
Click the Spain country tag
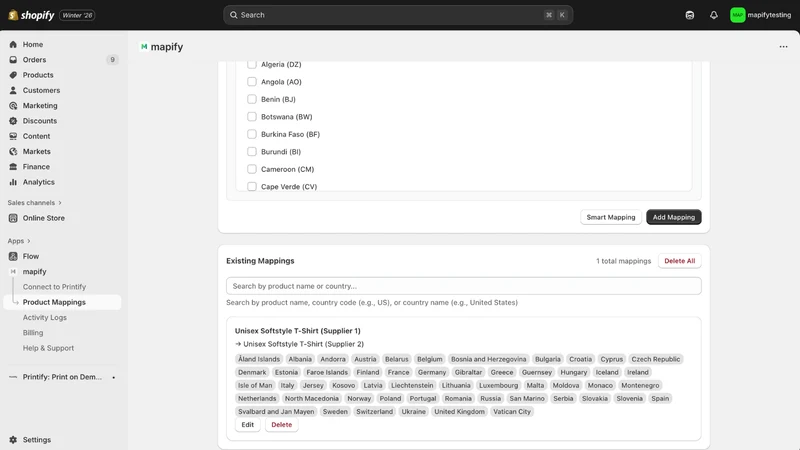click(660, 398)
